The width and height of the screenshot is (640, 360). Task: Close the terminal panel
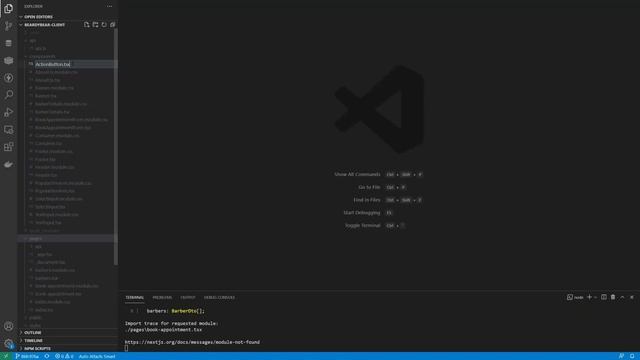632,297
